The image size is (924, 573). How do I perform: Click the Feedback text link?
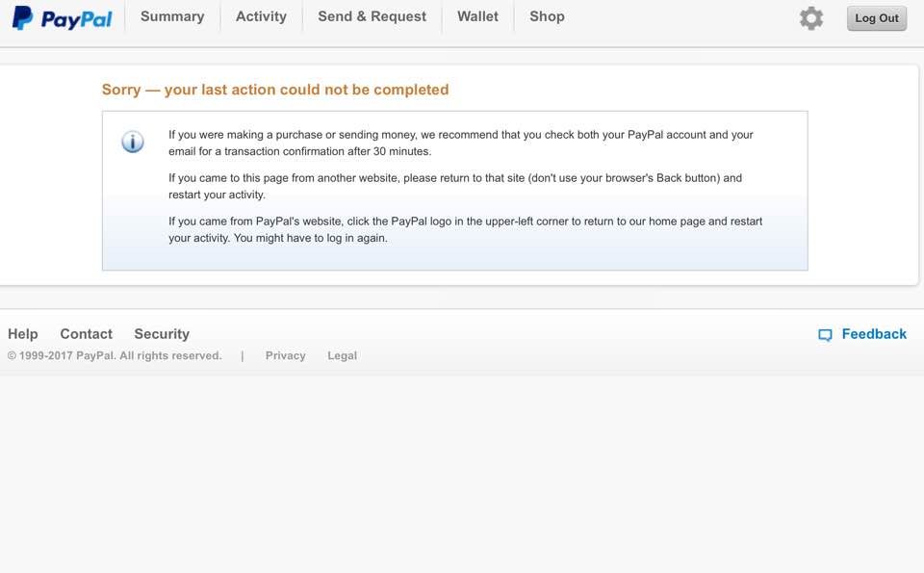pos(874,334)
